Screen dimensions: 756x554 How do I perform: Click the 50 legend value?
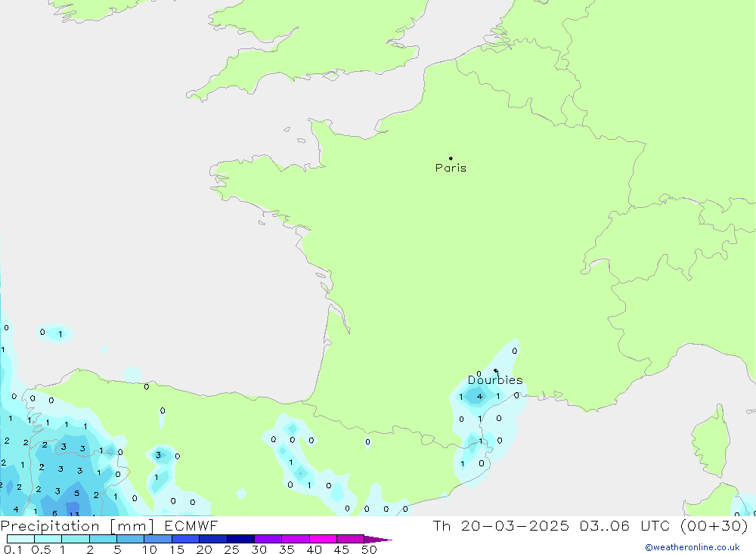(369, 549)
